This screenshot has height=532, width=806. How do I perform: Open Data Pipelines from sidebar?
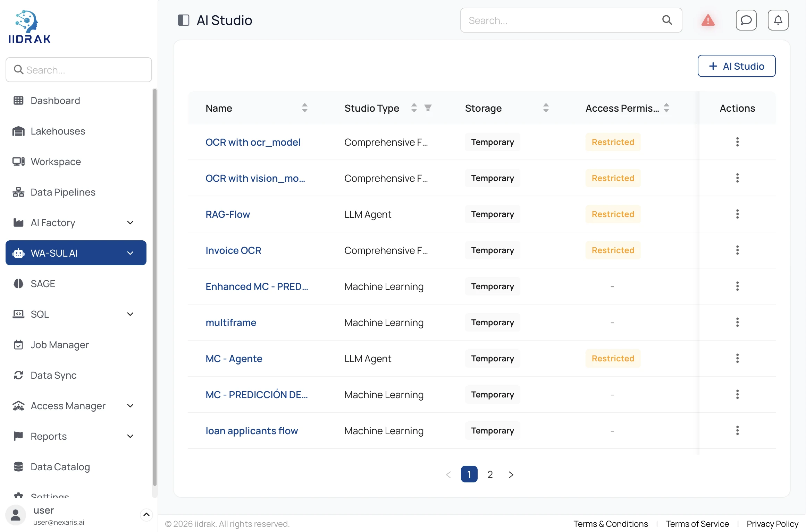click(76, 192)
